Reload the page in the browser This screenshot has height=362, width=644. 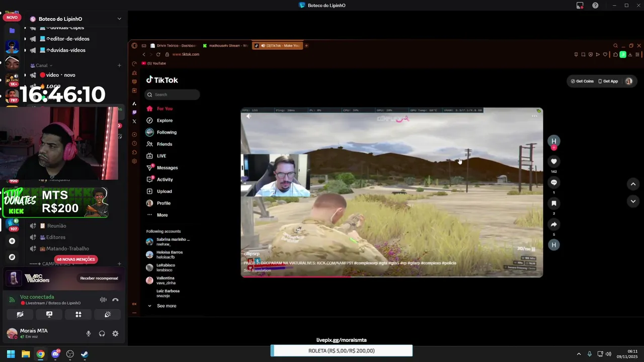(x=158, y=54)
